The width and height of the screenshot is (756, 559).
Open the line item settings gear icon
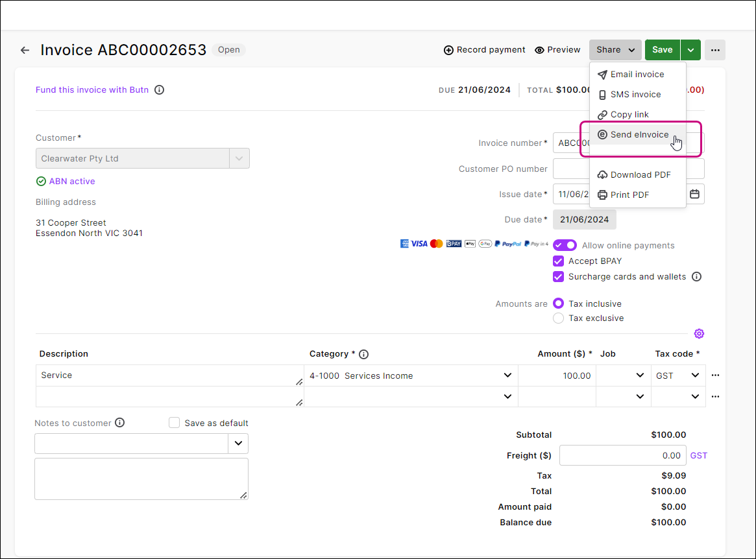[699, 333]
